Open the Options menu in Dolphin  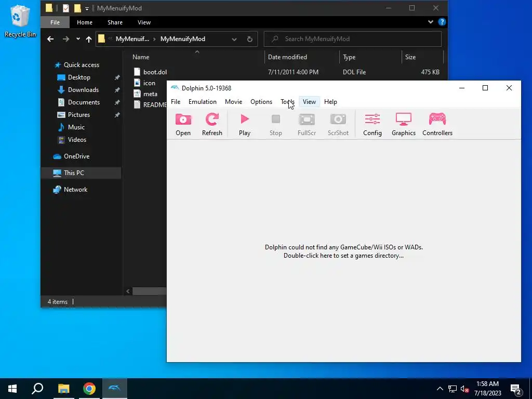[261, 102]
